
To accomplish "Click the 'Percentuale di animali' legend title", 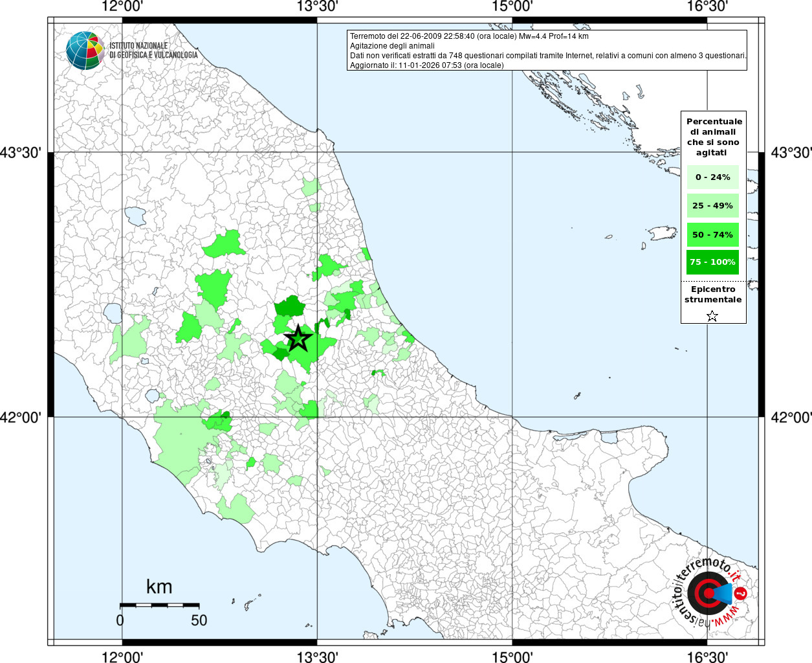I will pyautogui.click(x=714, y=137).
